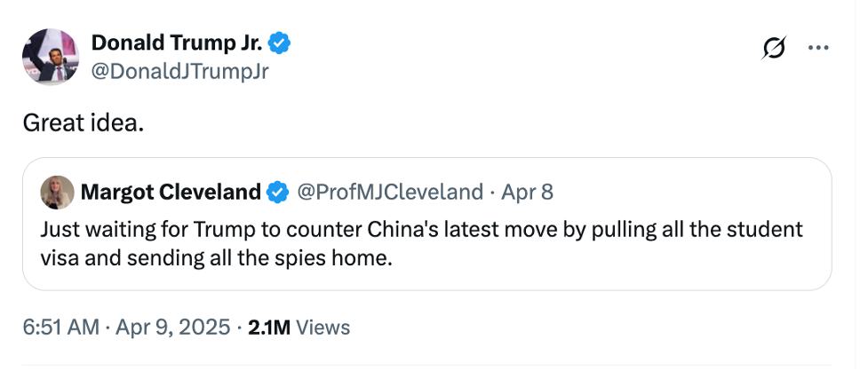Open the Margot Cleveland name in the quoted post
Image resolution: width=868 pixels, height=371 pixels.
(x=171, y=191)
